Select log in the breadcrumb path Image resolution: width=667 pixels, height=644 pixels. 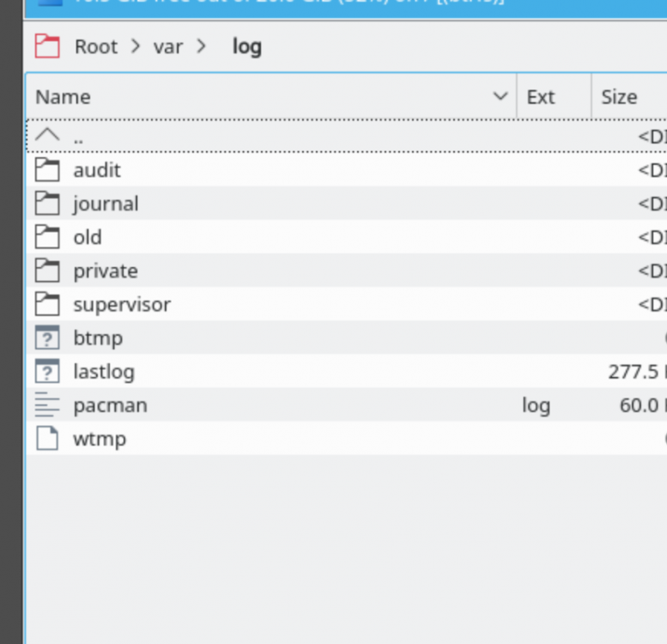pyautogui.click(x=246, y=47)
